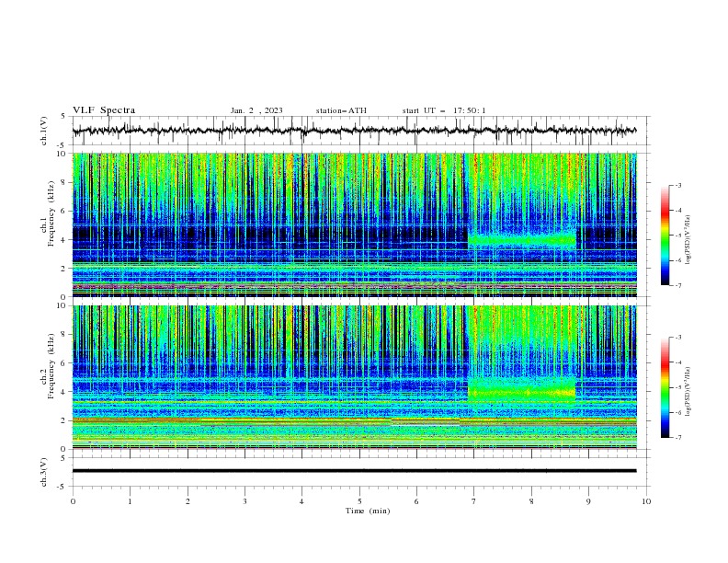Click the ch.3 flat voltage trace
The height and width of the screenshot is (563, 728).
354,471
